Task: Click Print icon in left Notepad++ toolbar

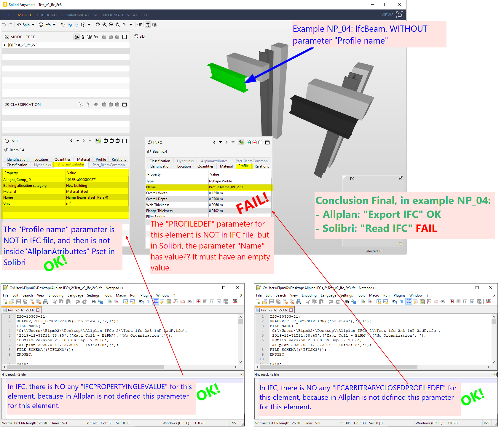Action: pos(46,302)
